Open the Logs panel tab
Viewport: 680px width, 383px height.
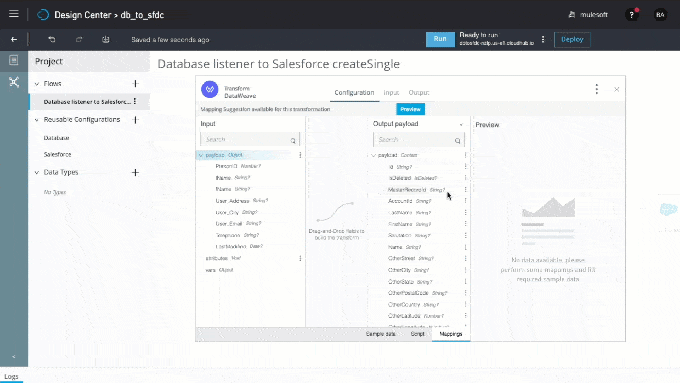[11, 376]
